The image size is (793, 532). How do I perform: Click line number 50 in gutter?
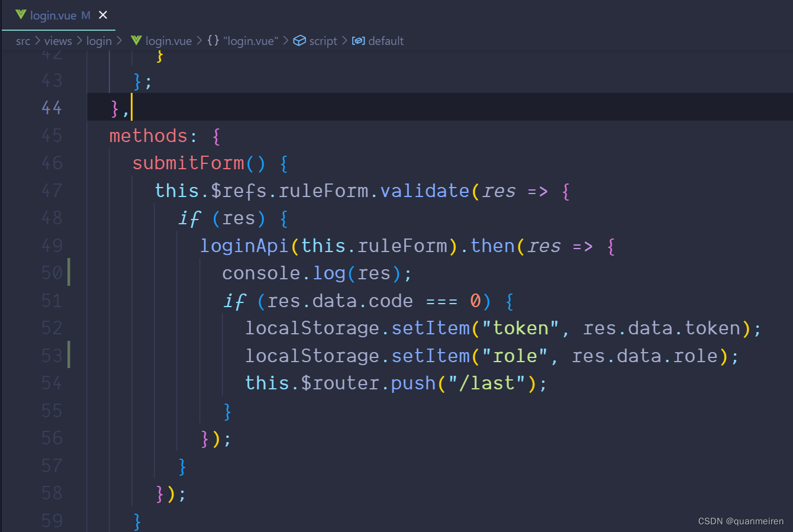51,273
